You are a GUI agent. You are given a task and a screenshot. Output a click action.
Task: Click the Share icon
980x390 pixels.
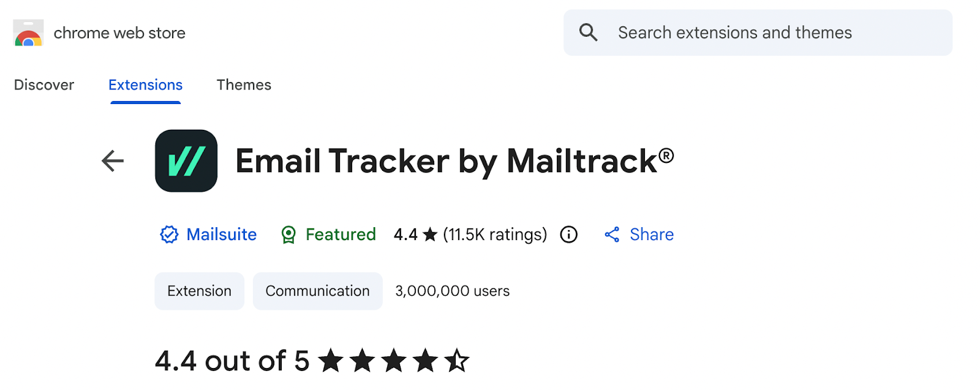coord(611,234)
